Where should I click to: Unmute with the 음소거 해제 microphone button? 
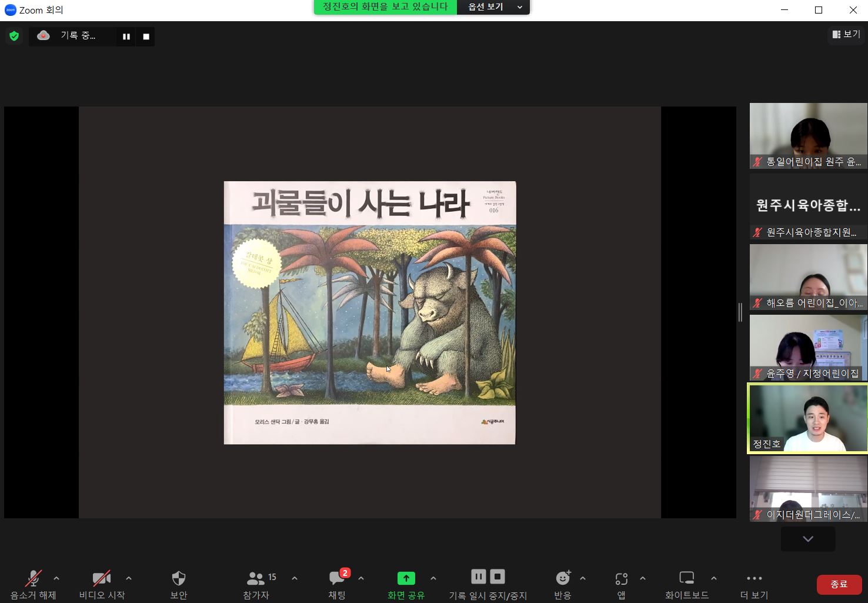pos(34,585)
